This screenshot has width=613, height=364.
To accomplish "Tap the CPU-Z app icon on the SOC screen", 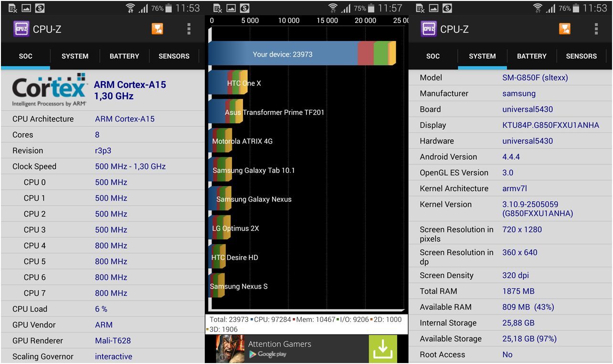I will [x=21, y=29].
